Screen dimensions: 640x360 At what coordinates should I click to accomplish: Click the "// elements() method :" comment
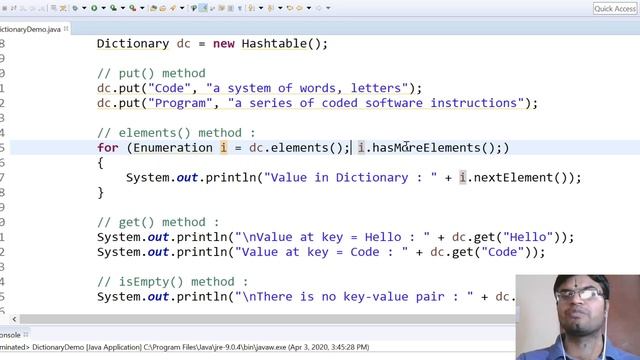[x=176, y=133]
